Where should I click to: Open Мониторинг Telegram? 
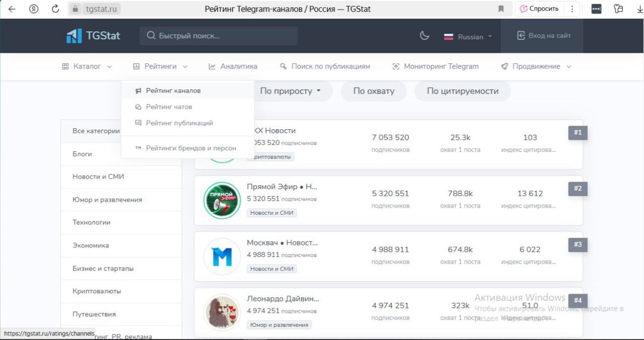pyautogui.click(x=435, y=66)
